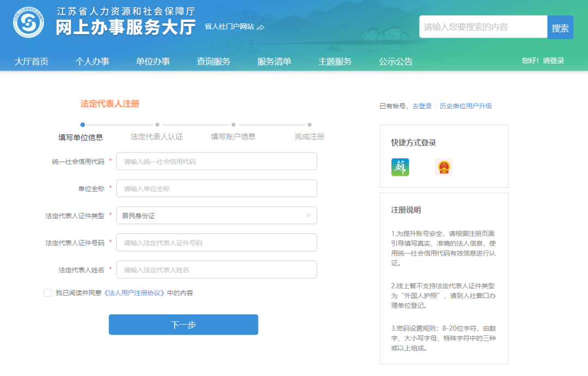This screenshot has width=588, height=376.
Task: Open the 个人办事 menu
Action: [92, 61]
